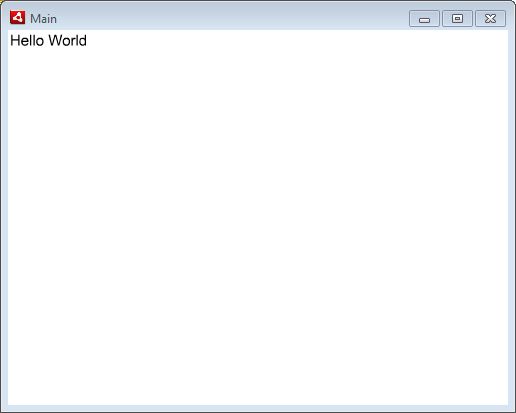The width and height of the screenshot is (516, 413).
Task: Maximize the Main window
Action: [457, 19]
